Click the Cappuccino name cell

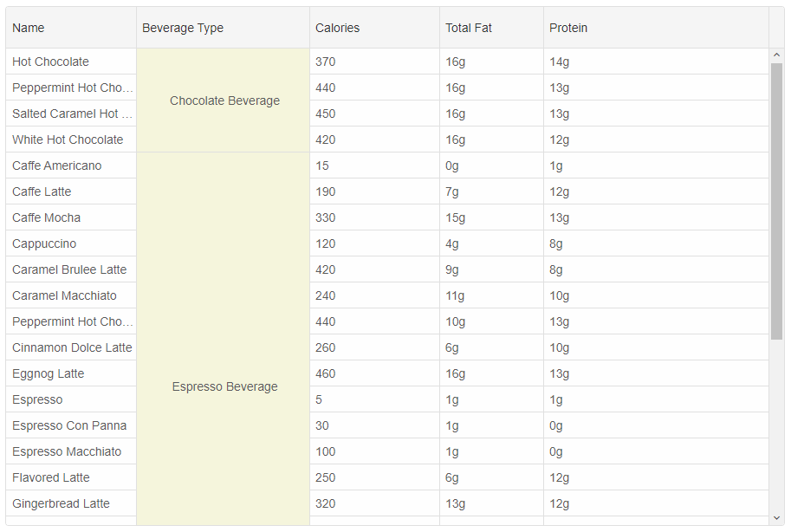[x=71, y=243]
